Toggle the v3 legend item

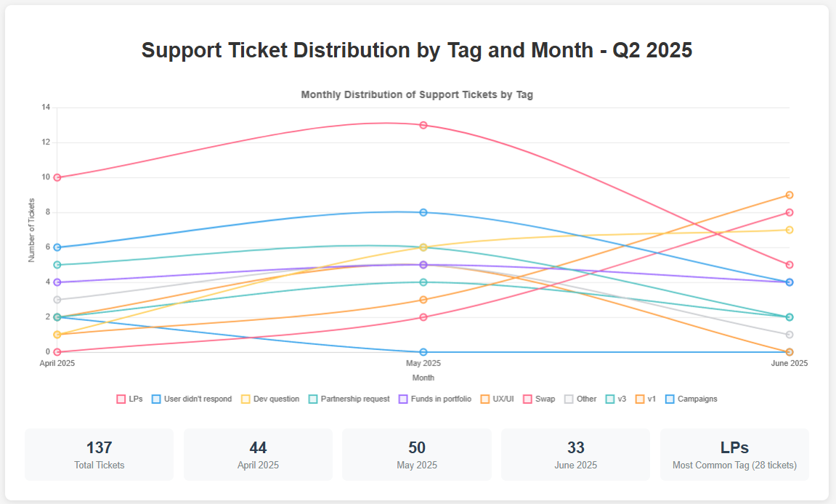point(615,399)
